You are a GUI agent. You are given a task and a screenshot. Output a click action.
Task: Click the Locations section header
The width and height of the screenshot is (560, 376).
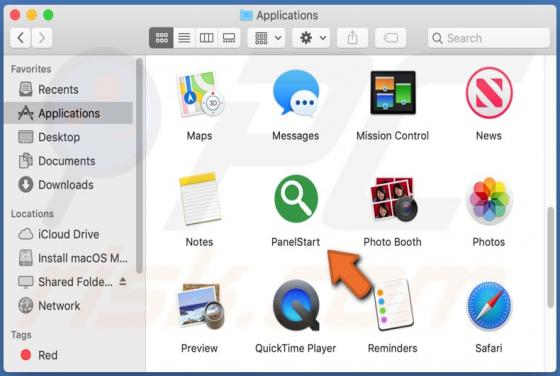[x=32, y=214]
